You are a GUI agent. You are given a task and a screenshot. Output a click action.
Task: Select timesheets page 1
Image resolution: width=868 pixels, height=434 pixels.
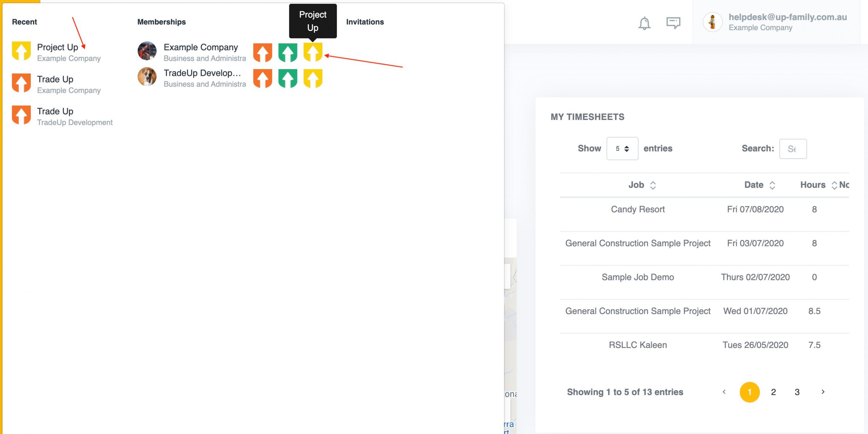pyautogui.click(x=750, y=392)
